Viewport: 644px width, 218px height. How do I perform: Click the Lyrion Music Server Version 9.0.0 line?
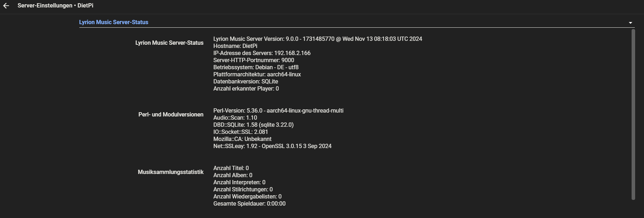318,39
